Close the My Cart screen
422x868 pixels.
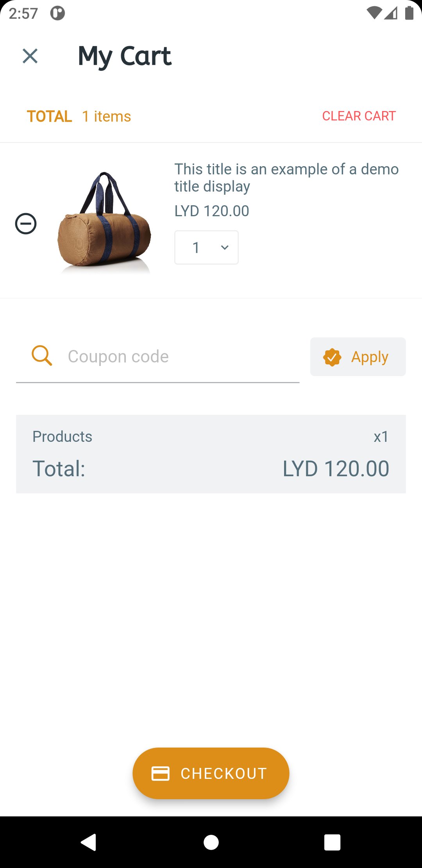(30, 56)
